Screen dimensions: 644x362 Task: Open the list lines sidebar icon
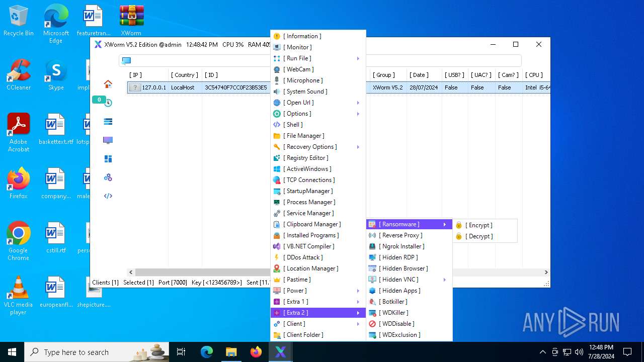pos(108,121)
